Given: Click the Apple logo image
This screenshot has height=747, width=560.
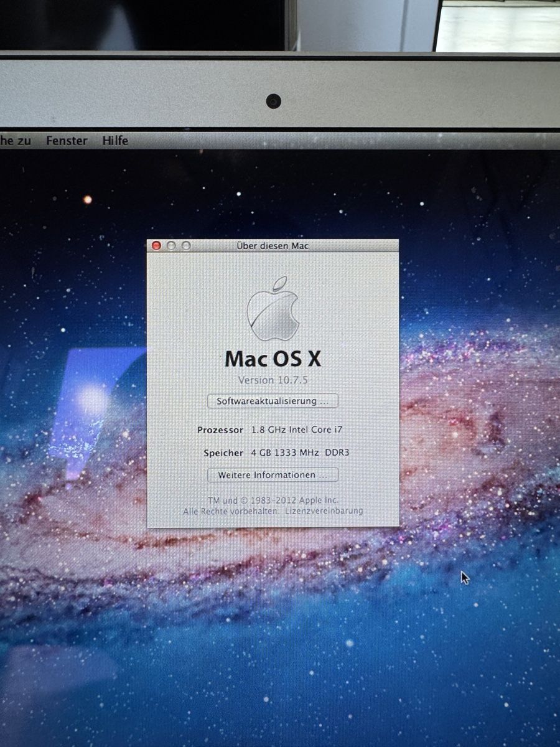Looking at the screenshot, I should pyautogui.click(x=273, y=309).
